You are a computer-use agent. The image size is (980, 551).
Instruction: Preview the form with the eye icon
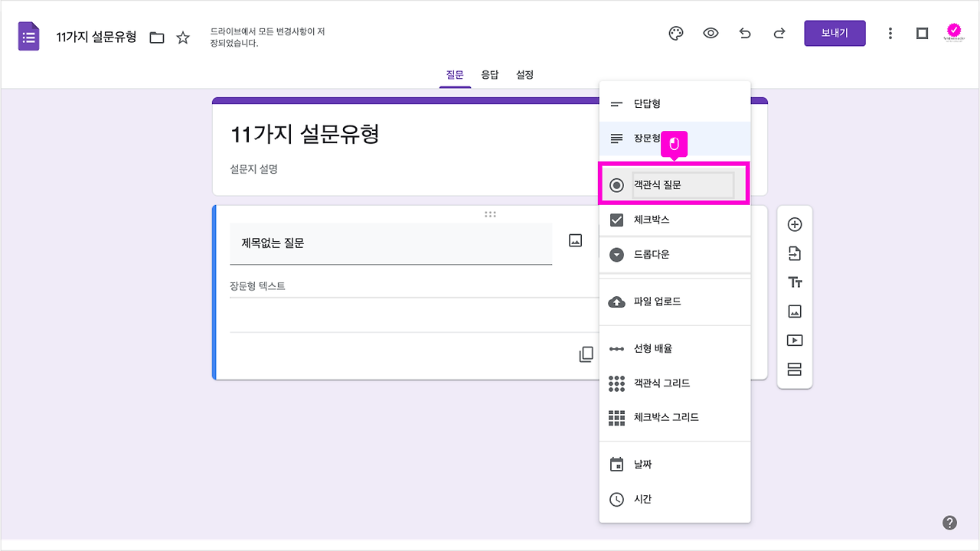[x=710, y=33]
